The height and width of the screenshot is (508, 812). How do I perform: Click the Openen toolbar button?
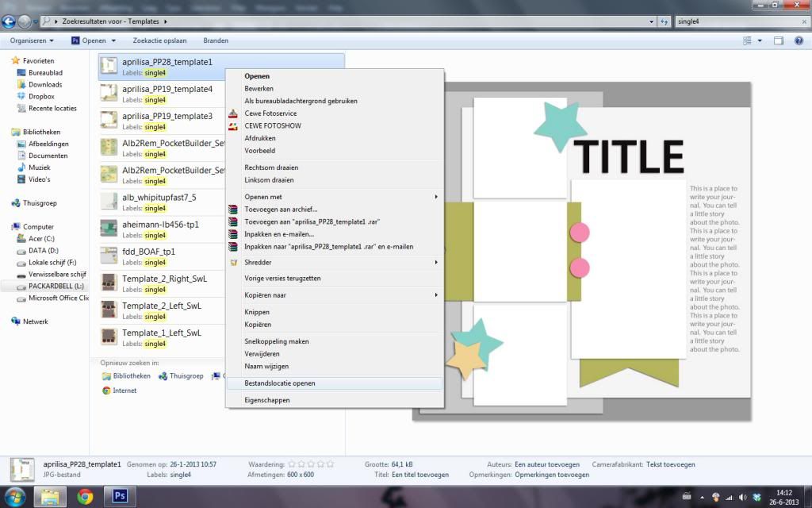pyautogui.click(x=89, y=40)
